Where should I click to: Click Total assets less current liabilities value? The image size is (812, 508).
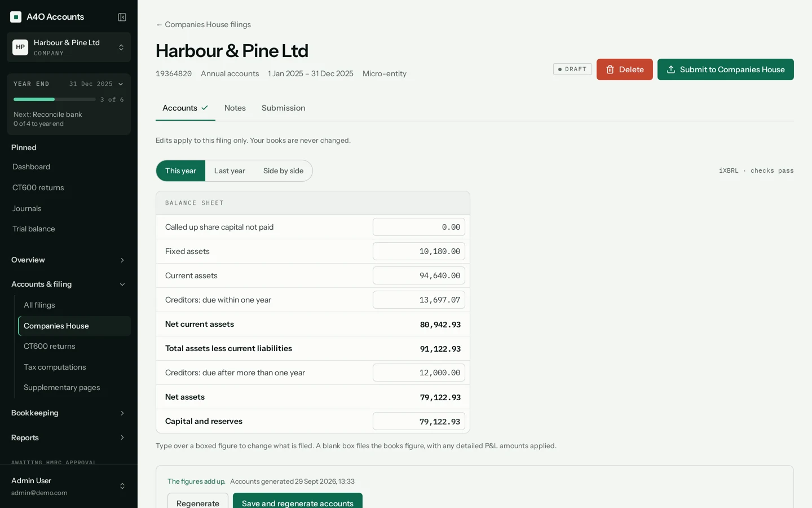point(440,349)
